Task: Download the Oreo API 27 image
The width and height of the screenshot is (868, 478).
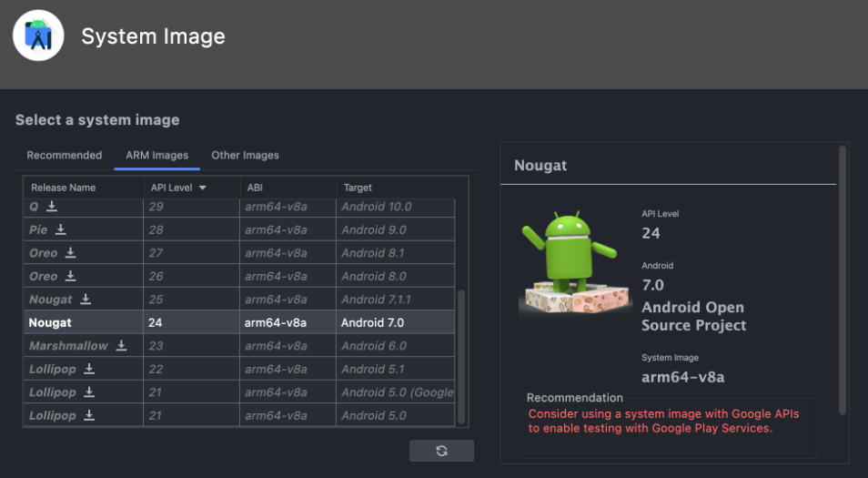Action: [70, 253]
